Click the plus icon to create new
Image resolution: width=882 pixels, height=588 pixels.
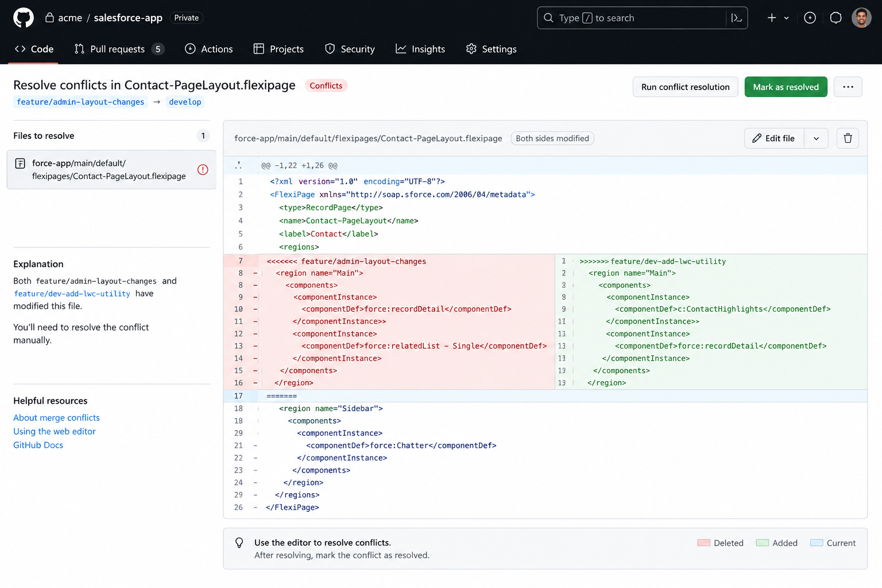pyautogui.click(x=772, y=18)
